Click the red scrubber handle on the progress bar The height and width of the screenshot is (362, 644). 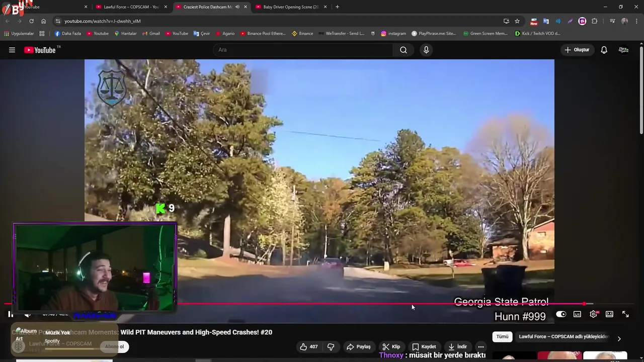pyautogui.click(x=584, y=304)
